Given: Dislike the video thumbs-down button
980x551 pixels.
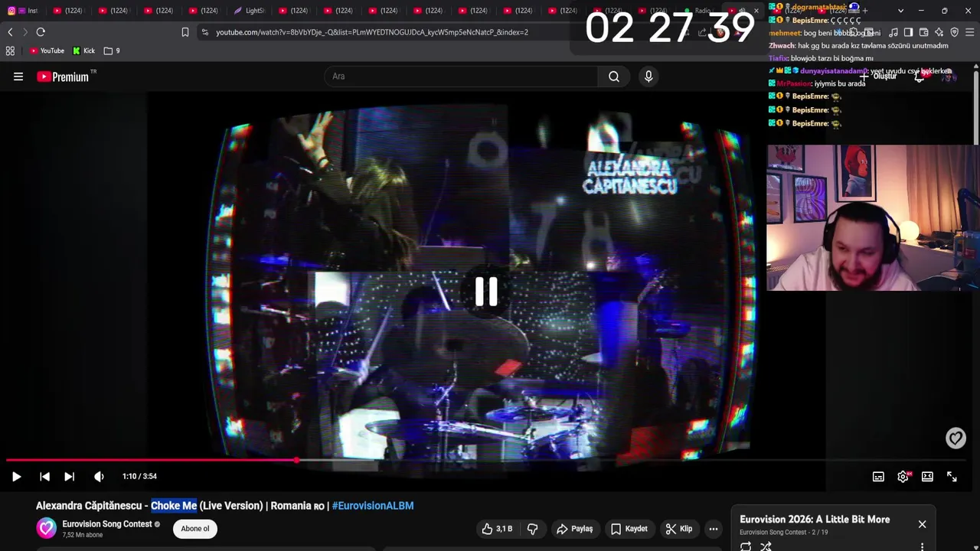Looking at the screenshot, I should pos(533,529).
